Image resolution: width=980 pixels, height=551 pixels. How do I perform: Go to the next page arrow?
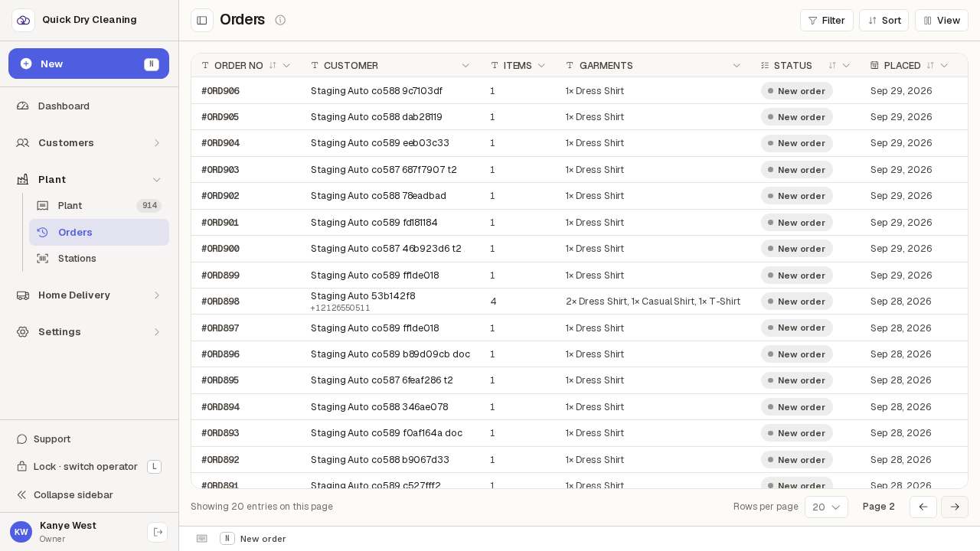[955, 507]
